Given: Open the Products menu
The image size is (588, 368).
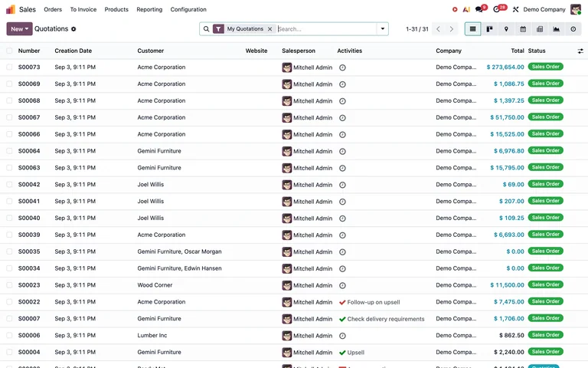Looking at the screenshot, I should point(116,9).
